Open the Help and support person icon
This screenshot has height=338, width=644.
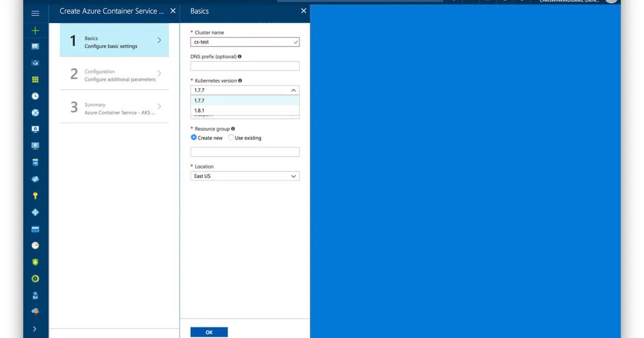[x=35, y=295]
